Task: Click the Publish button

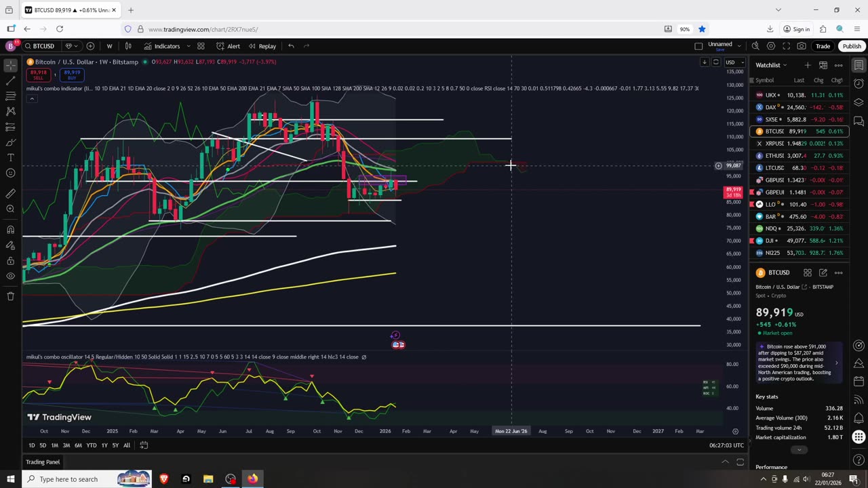Action: click(x=852, y=46)
